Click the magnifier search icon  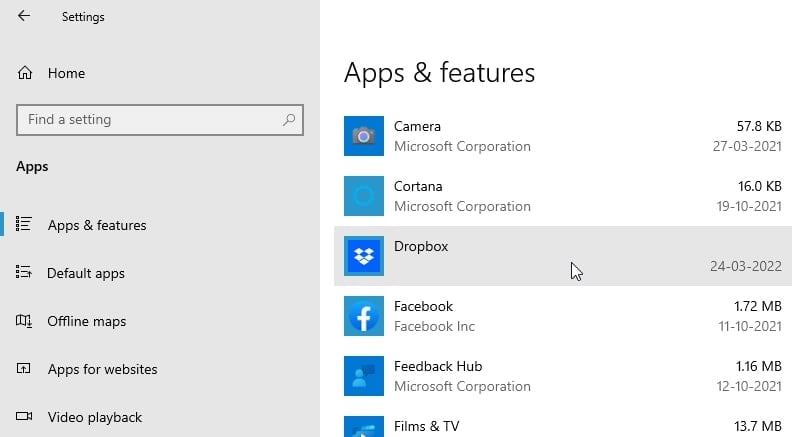pyautogui.click(x=289, y=120)
